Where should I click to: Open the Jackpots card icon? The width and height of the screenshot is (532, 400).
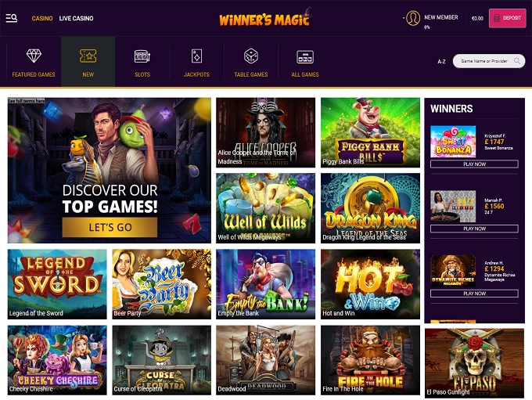(197, 56)
